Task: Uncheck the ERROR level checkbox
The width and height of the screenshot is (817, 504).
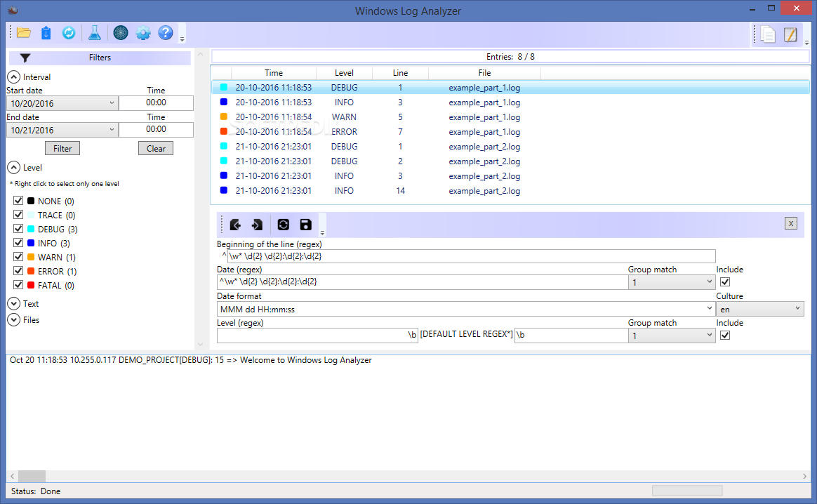Action: tap(18, 271)
